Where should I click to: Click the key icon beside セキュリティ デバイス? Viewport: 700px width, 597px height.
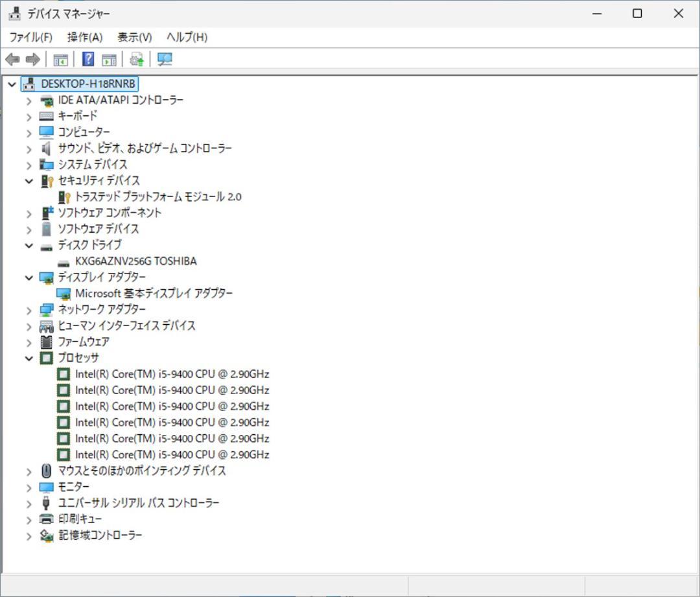pyautogui.click(x=47, y=181)
